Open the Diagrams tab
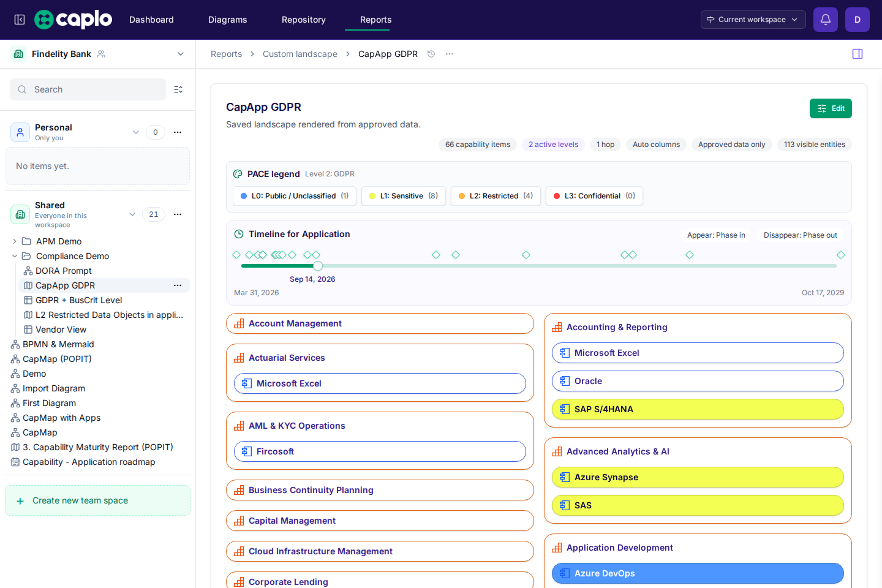 point(228,20)
